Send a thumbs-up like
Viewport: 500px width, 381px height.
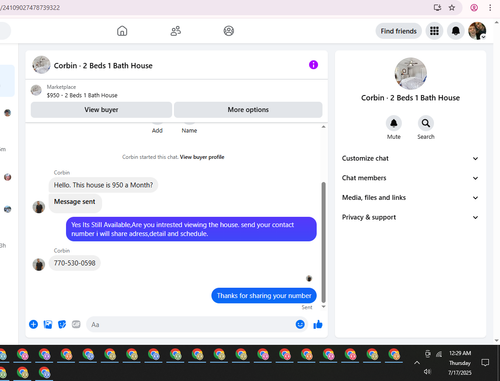(x=318, y=324)
